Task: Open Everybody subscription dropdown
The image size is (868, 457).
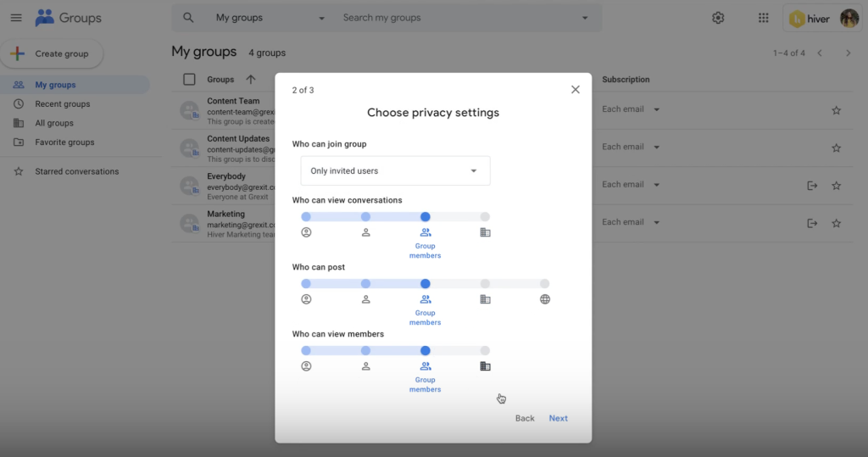Action: pyautogui.click(x=631, y=185)
